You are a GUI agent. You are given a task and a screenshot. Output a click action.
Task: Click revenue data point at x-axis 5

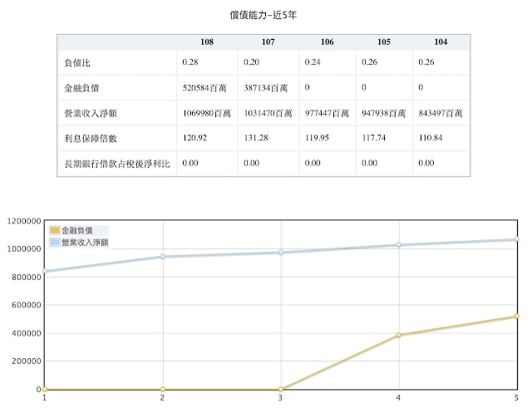pos(517,239)
